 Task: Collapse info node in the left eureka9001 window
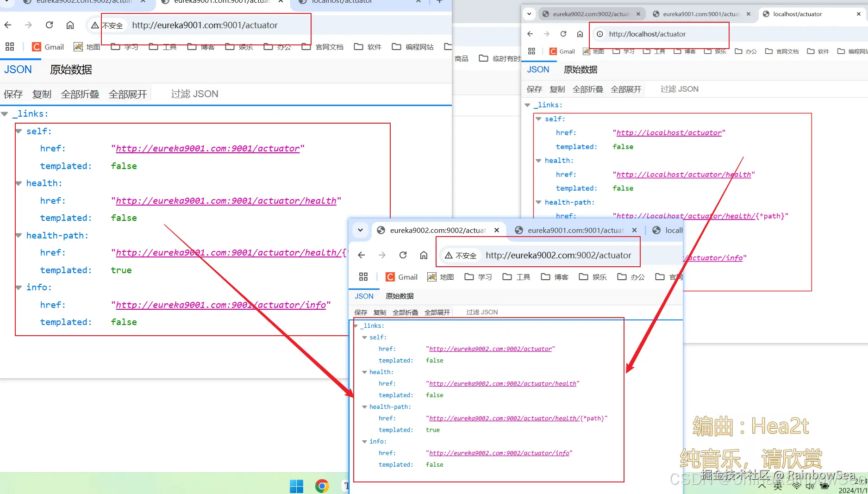[19, 288]
